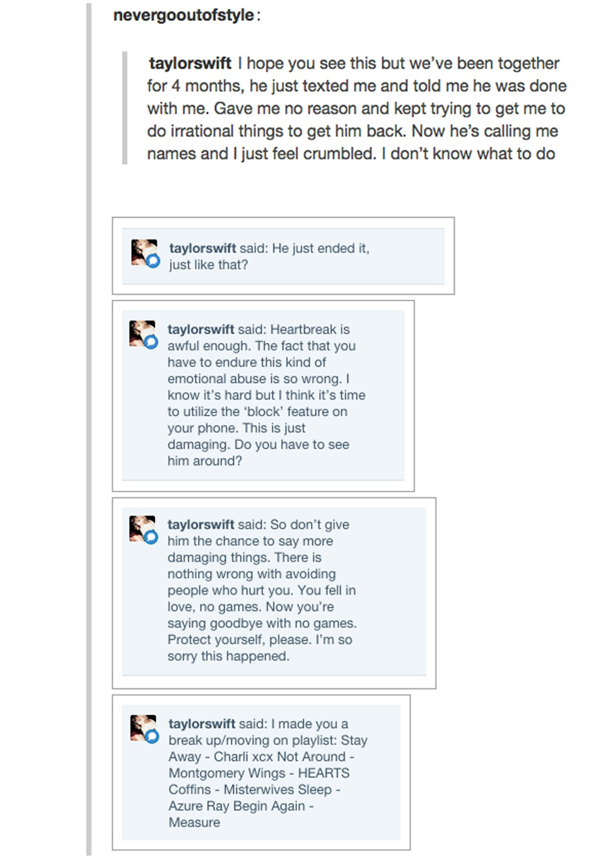This screenshot has width=611, height=868.
Task: Click the "Do you have to see him around?" text
Action: coord(258,452)
